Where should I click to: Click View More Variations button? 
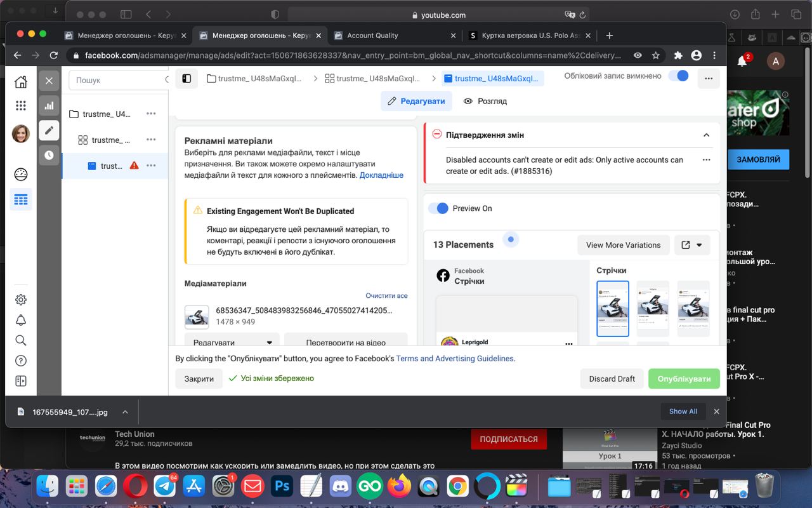(x=623, y=245)
